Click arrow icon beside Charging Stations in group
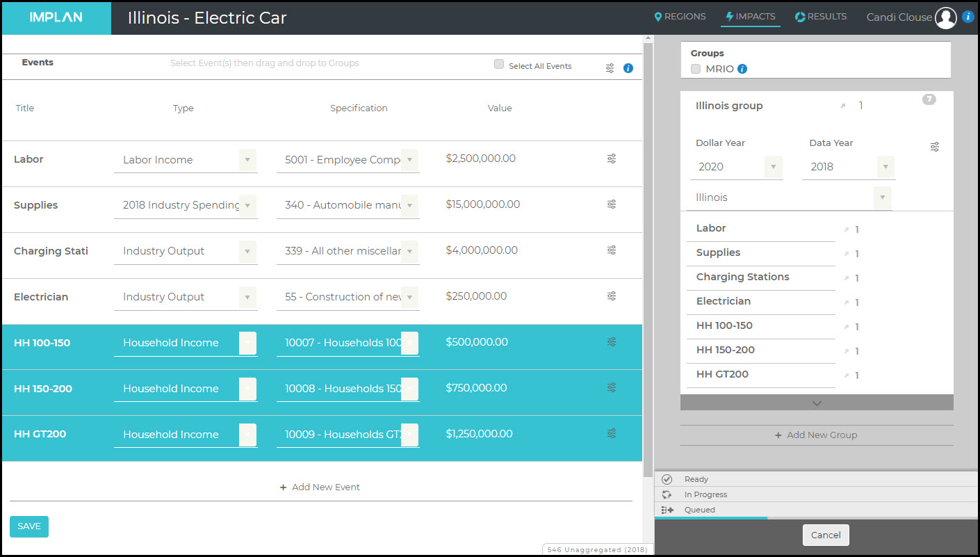Screen dimensions: 980x557 (x=847, y=278)
